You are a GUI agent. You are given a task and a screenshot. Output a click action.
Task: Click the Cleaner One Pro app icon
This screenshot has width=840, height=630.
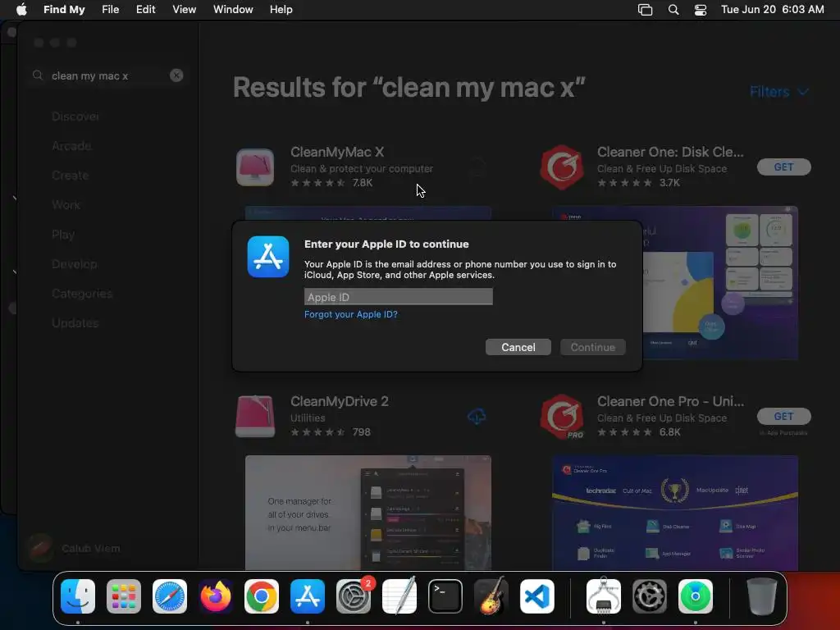pos(561,417)
